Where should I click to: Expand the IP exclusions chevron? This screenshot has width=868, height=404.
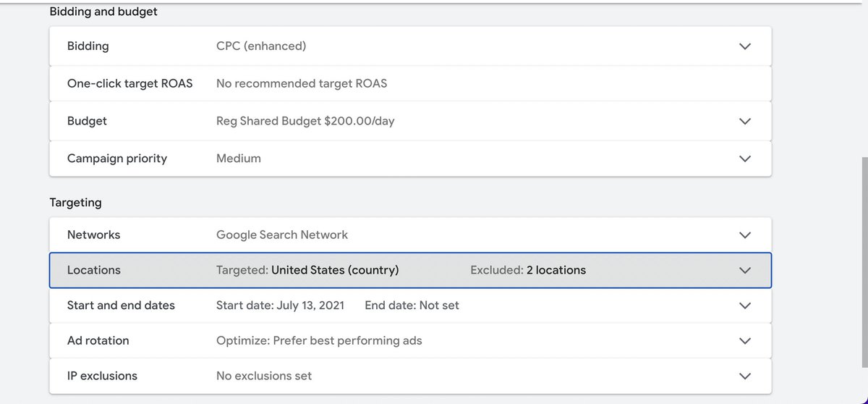[x=745, y=376]
